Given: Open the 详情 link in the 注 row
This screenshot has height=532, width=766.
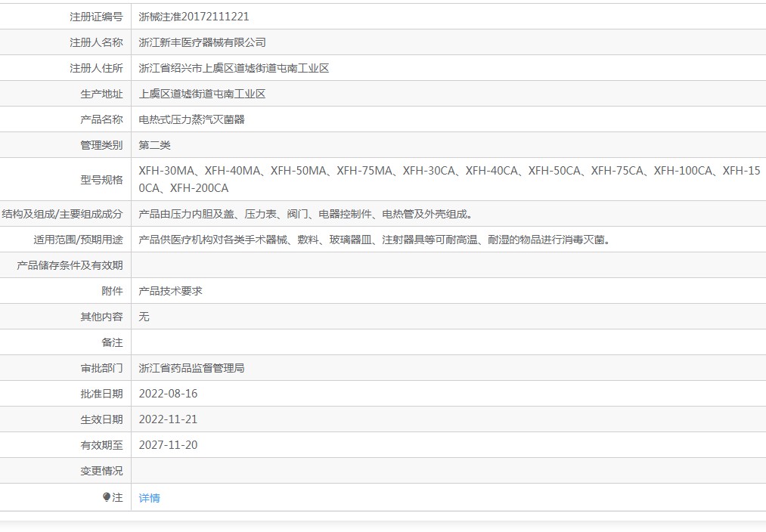Looking at the screenshot, I should tap(150, 498).
